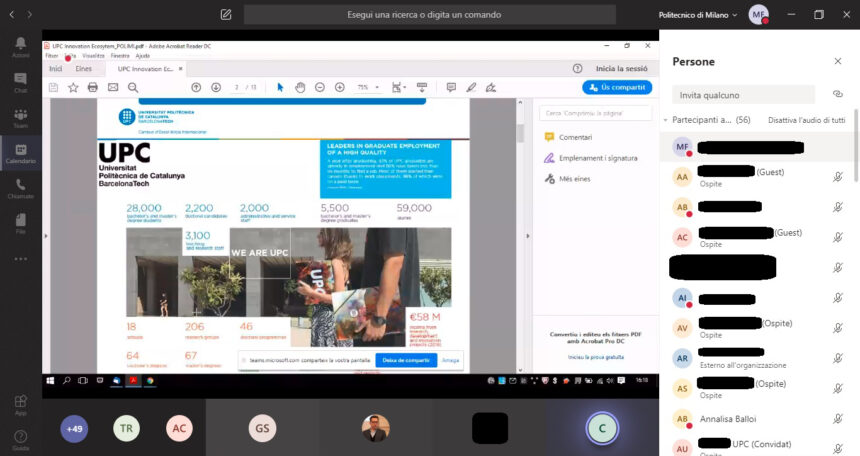The image size is (860, 456).
Task: Collapse the Partecipanti list expander
Action: (x=665, y=120)
